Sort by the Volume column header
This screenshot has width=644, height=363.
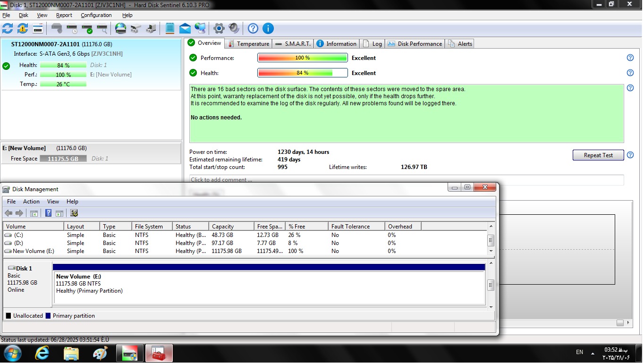[34, 227]
